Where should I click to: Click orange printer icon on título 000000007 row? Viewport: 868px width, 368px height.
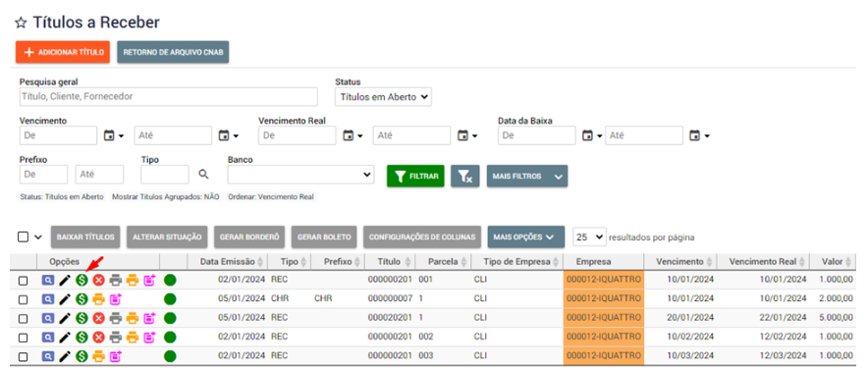(98, 299)
